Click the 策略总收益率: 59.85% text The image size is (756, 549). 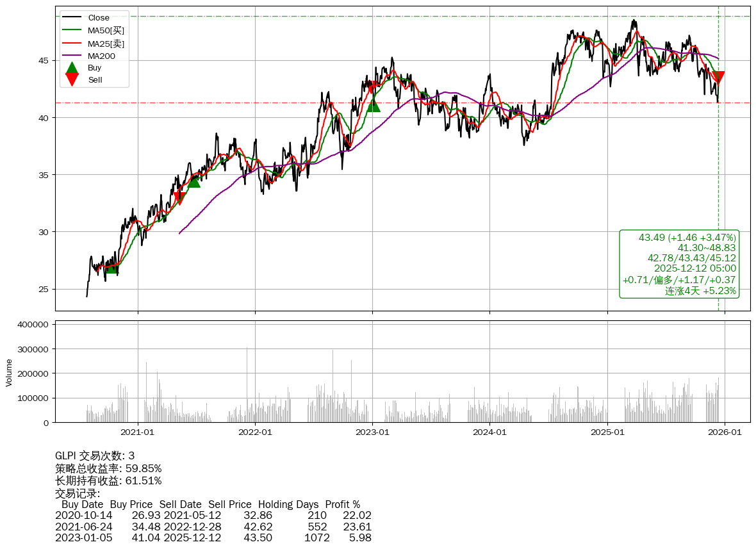click(x=108, y=468)
